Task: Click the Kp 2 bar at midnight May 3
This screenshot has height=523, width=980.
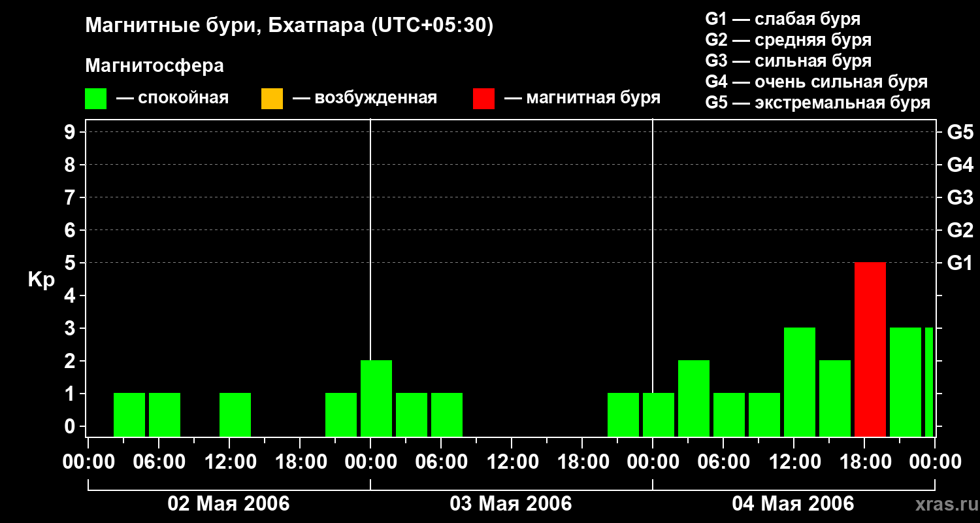Action: click(x=376, y=398)
